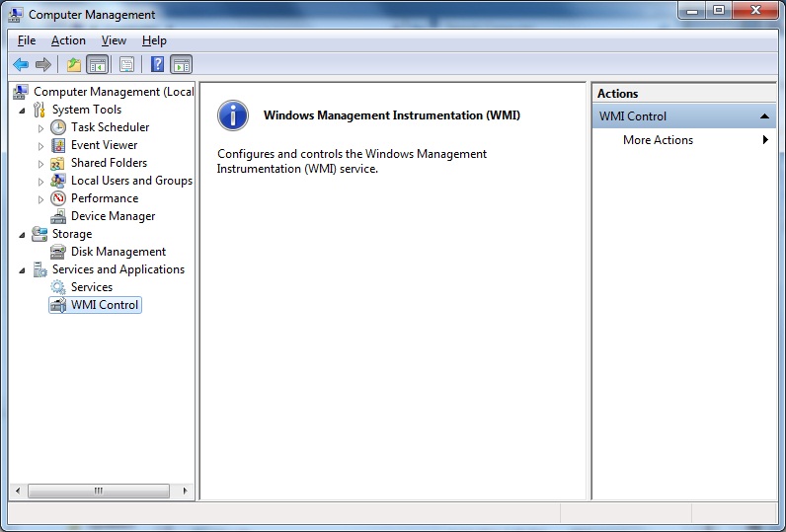This screenshot has height=532, width=786.
Task: Click the Up one level folder icon
Action: pyautogui.click(x=74, y=64)
